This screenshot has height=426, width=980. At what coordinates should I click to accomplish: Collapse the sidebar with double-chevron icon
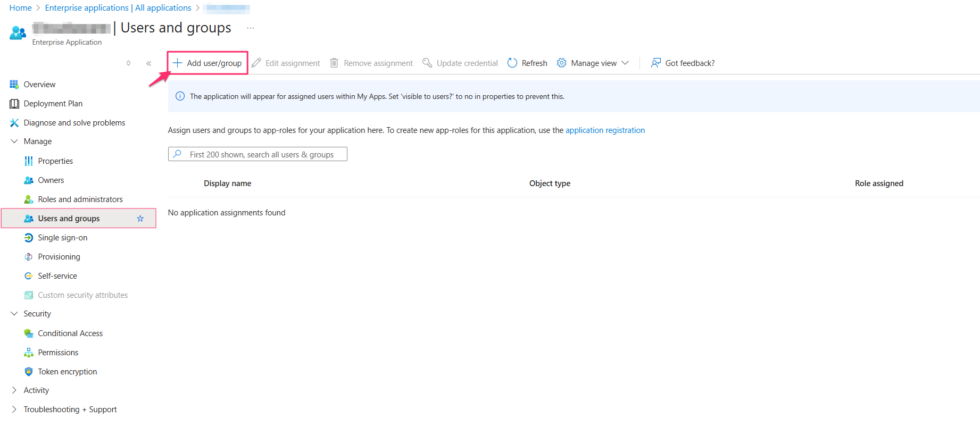(x=149, y=63)
